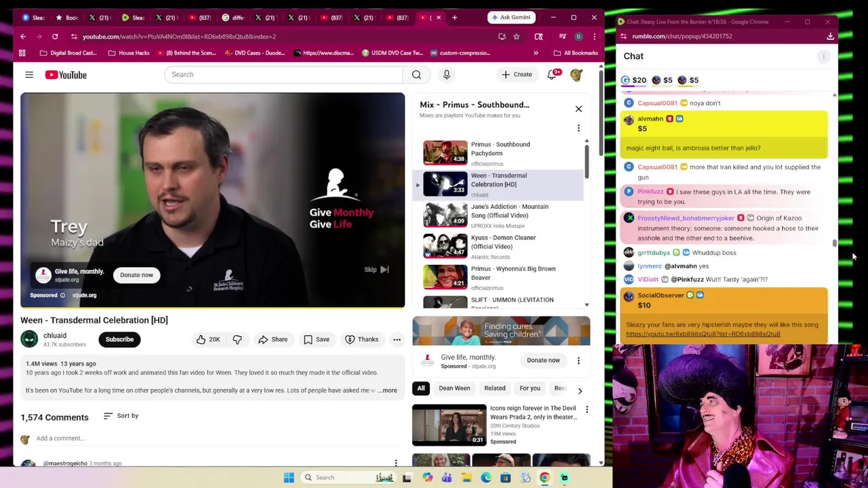This screenshot has width=868, height=488.
Task: Expand the video description with more
Action: pyautogui.click(x=388, y=390)
